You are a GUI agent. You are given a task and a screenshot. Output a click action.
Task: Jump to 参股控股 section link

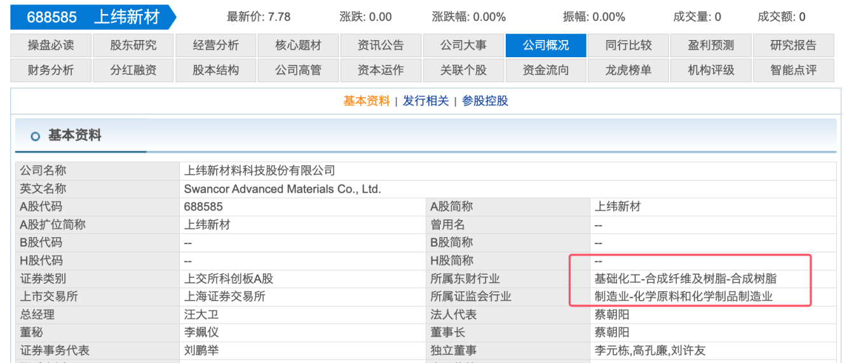pos(485,101)
